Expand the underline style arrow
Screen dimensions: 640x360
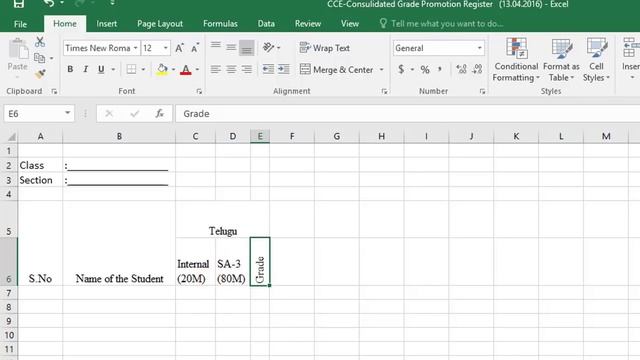click(113, 69)
